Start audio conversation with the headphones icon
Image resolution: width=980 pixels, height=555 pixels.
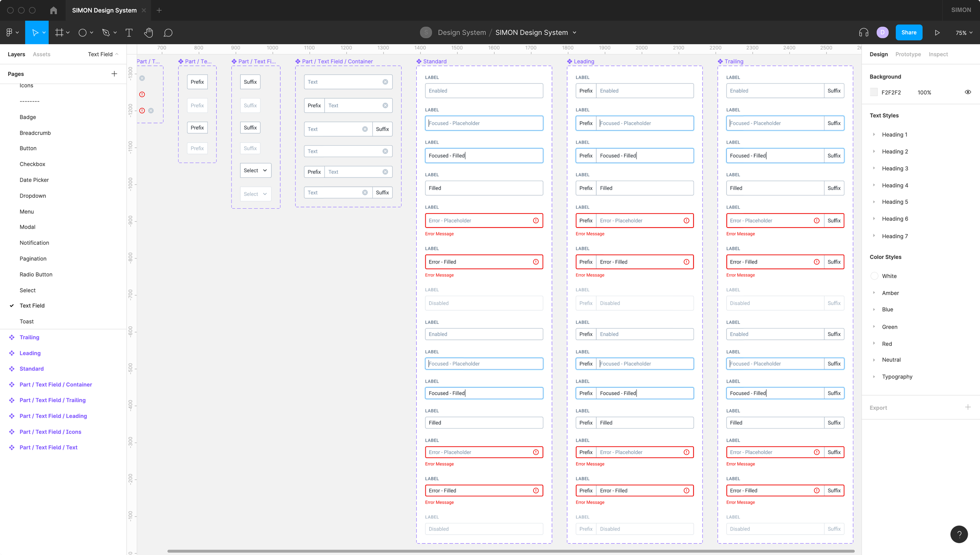(x=863, y=33)
